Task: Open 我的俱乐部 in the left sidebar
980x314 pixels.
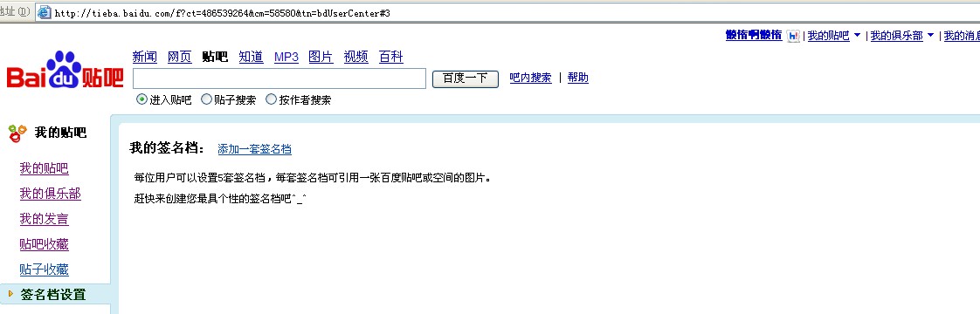Action: click(51, 194)
